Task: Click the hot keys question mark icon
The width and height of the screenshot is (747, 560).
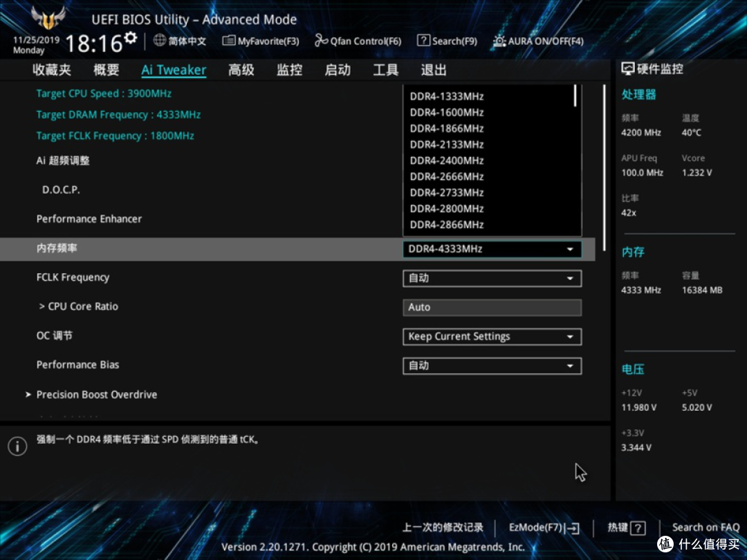Action: click(x=638, y=528)
